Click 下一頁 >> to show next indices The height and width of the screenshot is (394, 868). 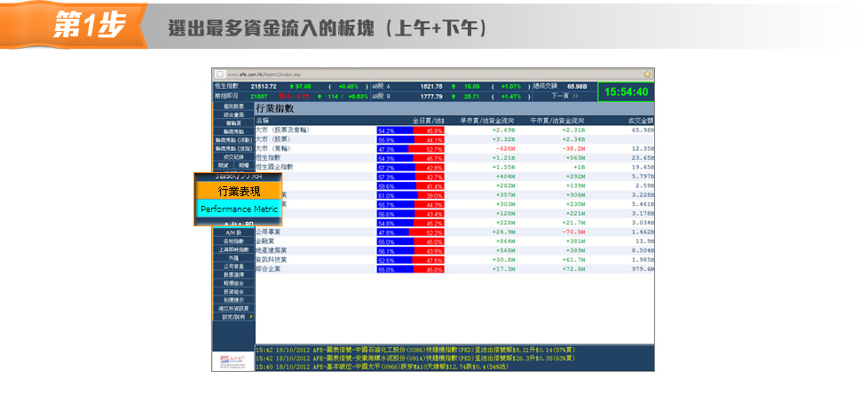point(564,96)
